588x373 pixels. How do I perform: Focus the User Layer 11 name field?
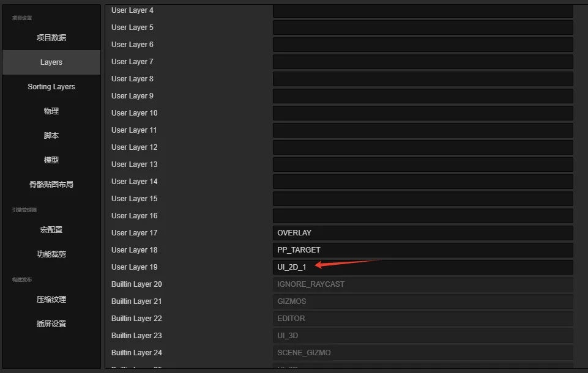tap(423, 130)
